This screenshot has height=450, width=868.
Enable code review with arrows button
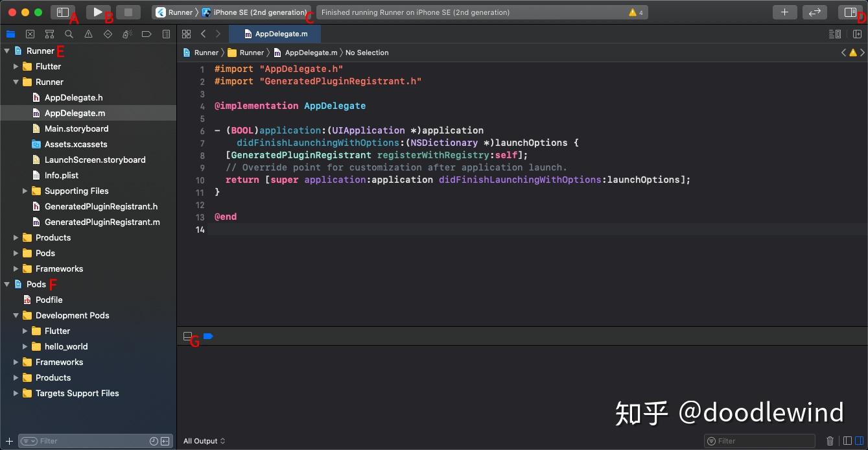[x=814, y=12]
